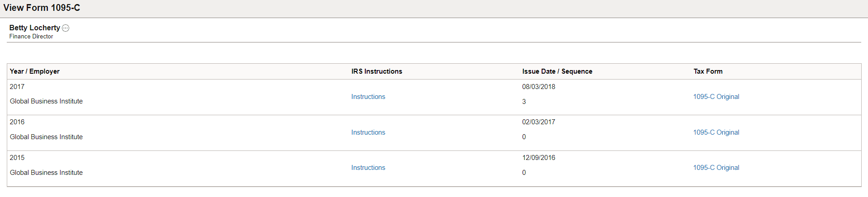Image resolution: width=868 pixels, height=197 pixels.
Task: Click the IRS Instructions column header
Action: [377, 71]
